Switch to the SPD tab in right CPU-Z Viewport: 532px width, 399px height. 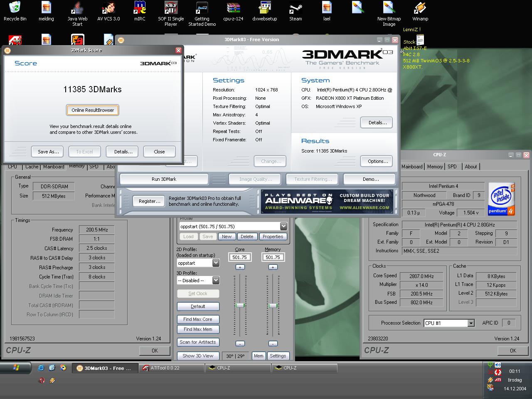click(452, 167)
